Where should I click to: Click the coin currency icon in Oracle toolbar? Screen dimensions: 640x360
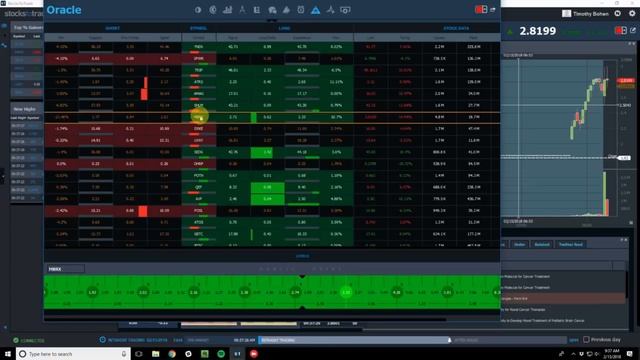(x=213, y=10)
